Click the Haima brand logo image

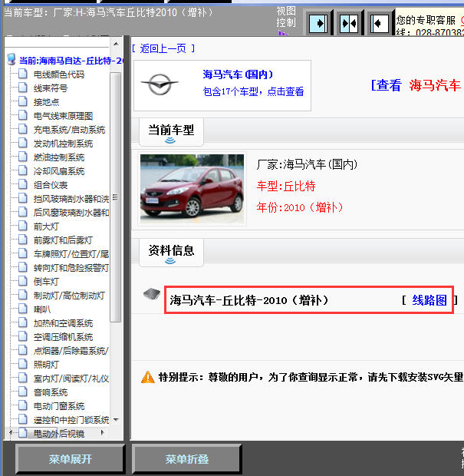tap(160, 84)
